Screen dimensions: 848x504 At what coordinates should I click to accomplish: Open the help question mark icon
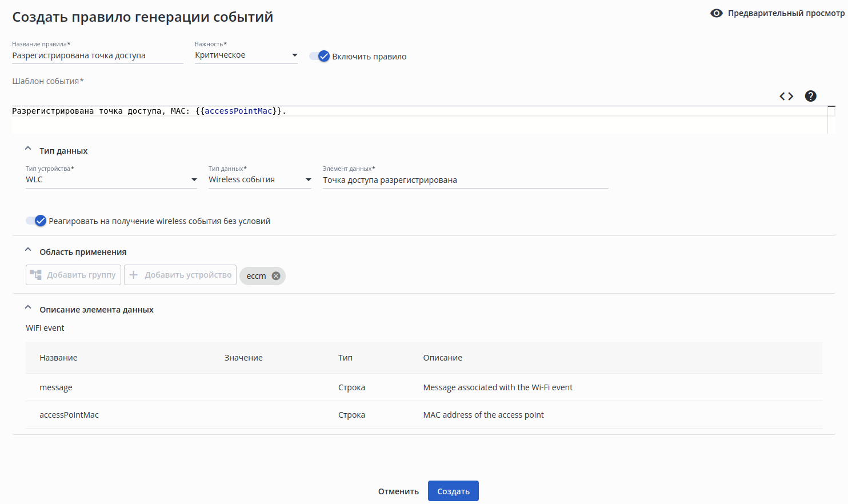click(810, 96)
